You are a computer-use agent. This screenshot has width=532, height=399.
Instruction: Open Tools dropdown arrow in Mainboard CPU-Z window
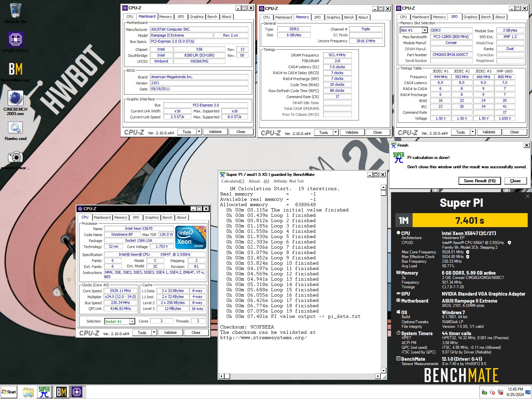[x=199, y=132]
